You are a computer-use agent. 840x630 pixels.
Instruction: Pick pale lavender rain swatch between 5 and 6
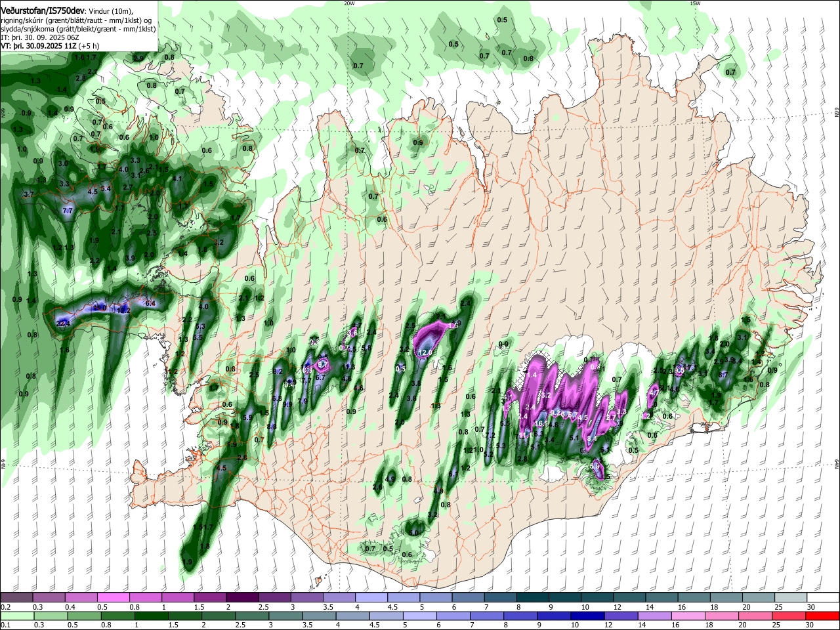(x=419, y=616)
